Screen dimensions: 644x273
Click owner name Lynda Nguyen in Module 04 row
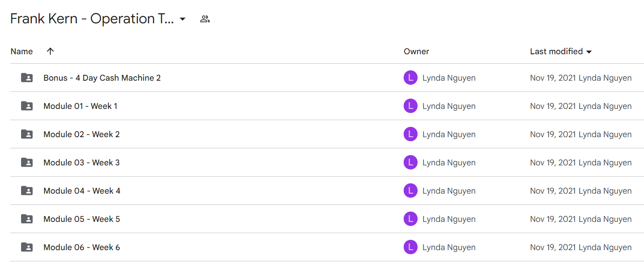tap(449, 191)
